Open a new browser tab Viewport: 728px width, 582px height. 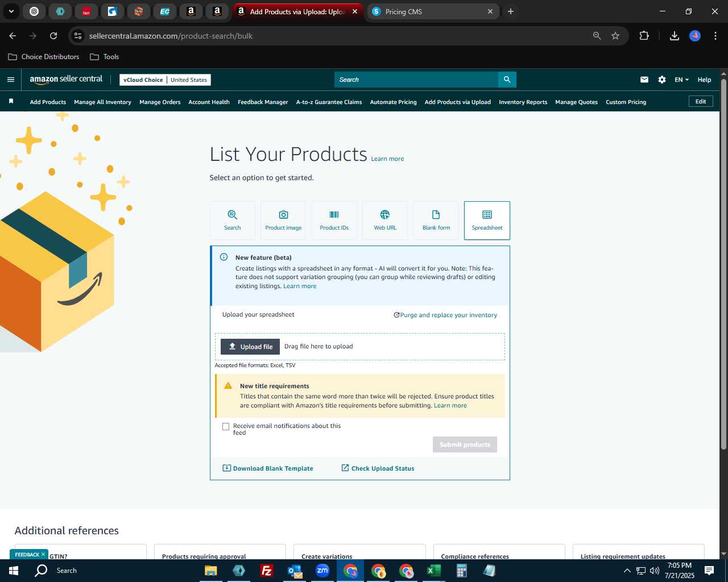point(511,11)
